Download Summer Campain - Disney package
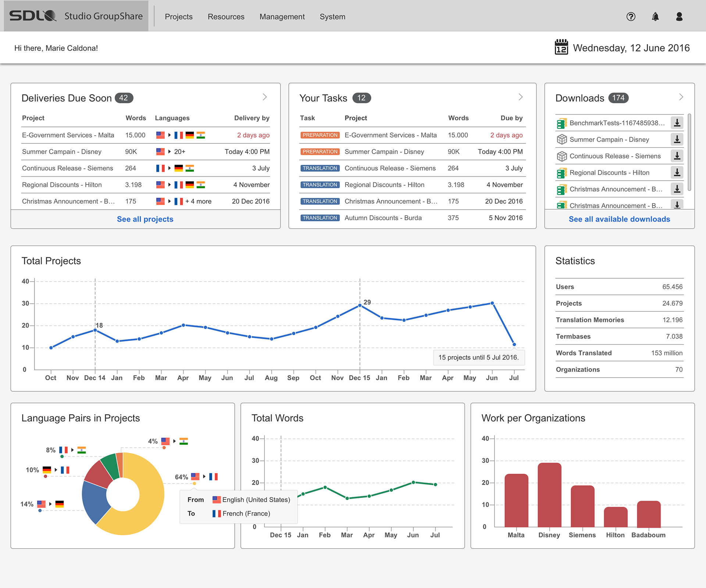The width and height of the screenshot is (706, 588). pyautogui.click(x=677, y=139)
